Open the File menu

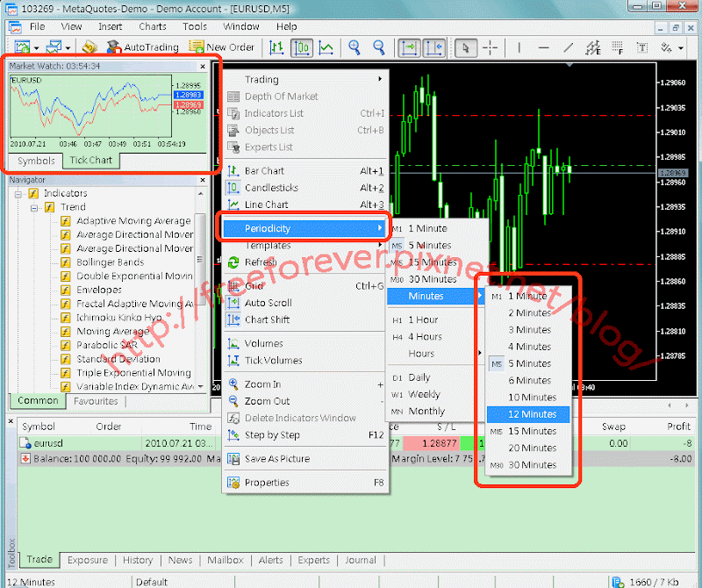[x=37, y=26]
